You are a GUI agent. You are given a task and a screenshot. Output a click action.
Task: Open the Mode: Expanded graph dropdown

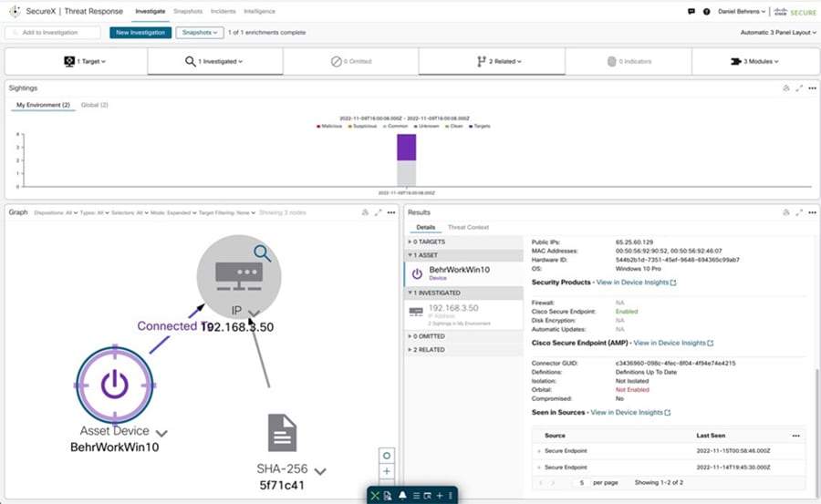click(x=174, y=212)
